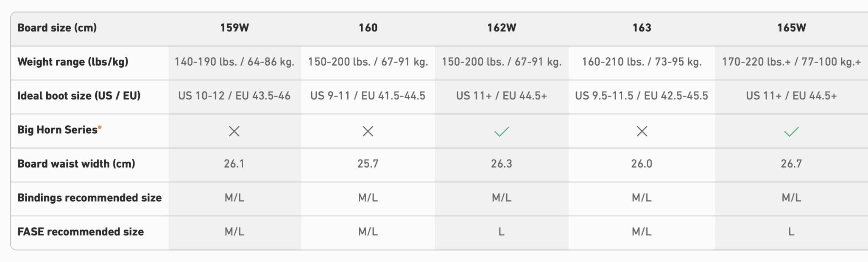Screen dimensions: 868x262
Task: Select the 159W board size column header
Action: [x=234, y=28]
